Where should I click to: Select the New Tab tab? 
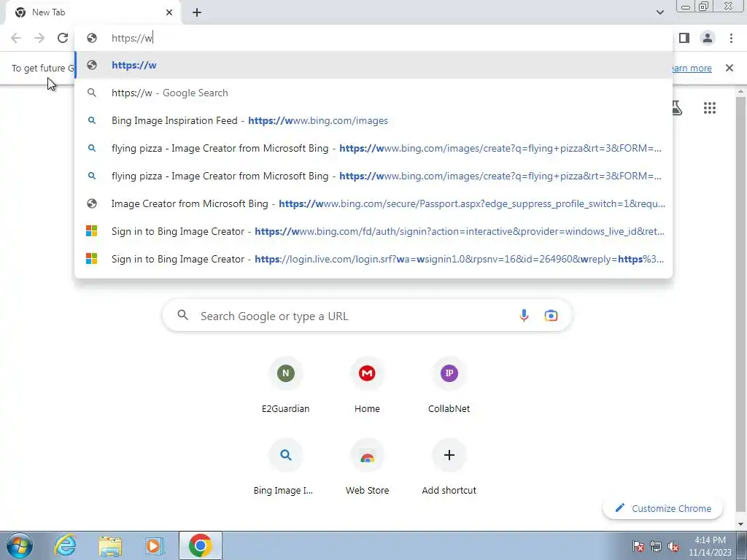click(x=93, y=12)
